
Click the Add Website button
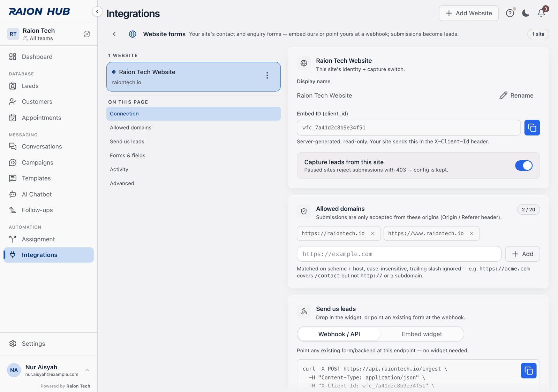[468, 13]
